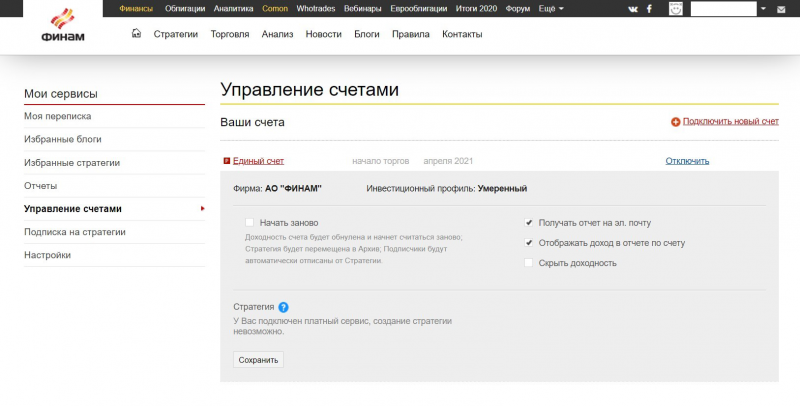Check the Скрыть доходность option

tap(529, 263)
